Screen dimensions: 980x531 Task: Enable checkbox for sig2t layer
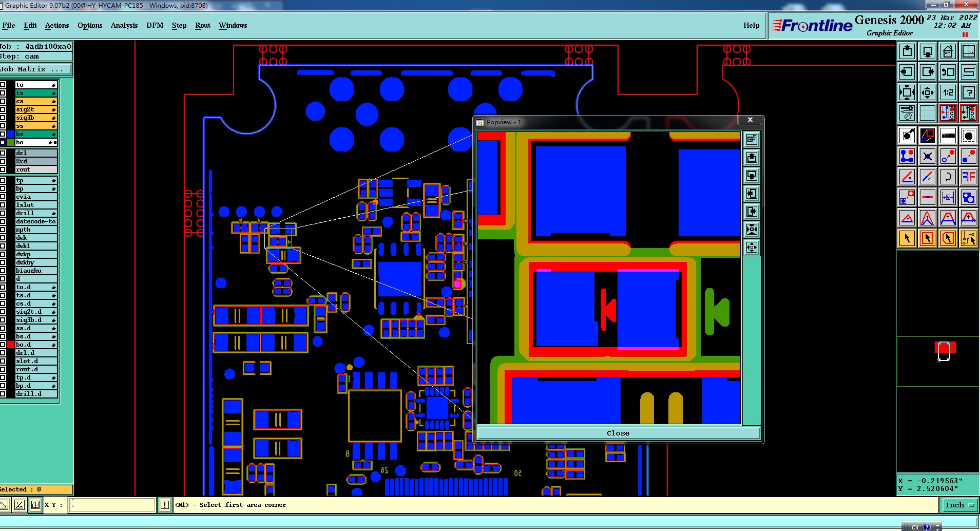click(x=3, y=109)
